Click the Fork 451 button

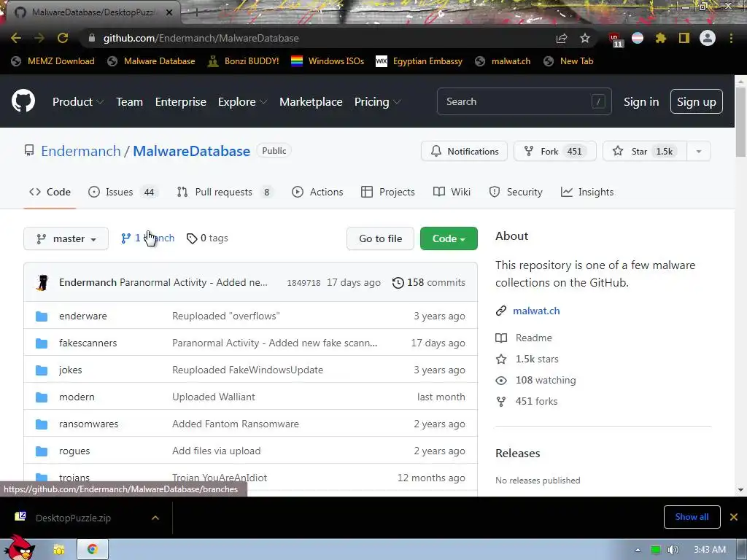555,152
